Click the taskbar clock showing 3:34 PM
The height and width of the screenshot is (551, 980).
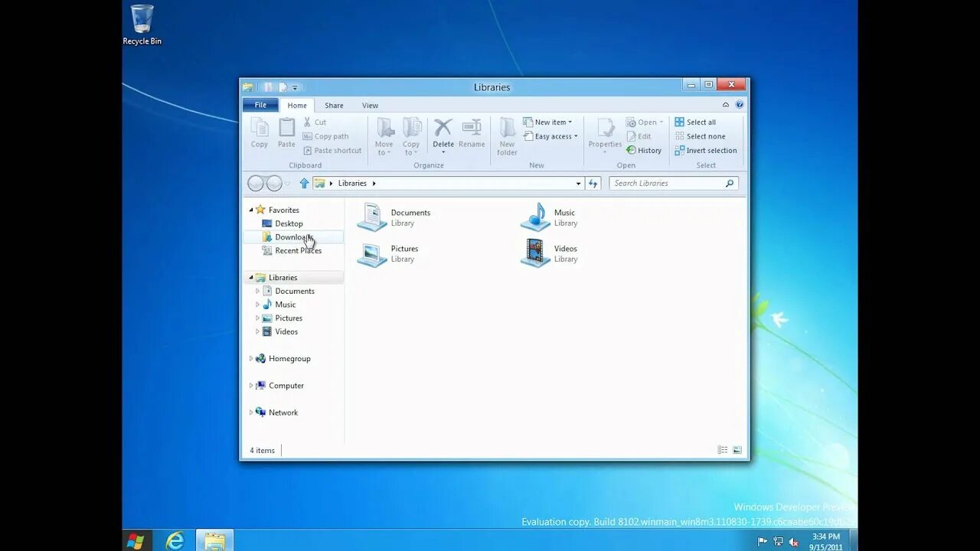pos(825,542)
